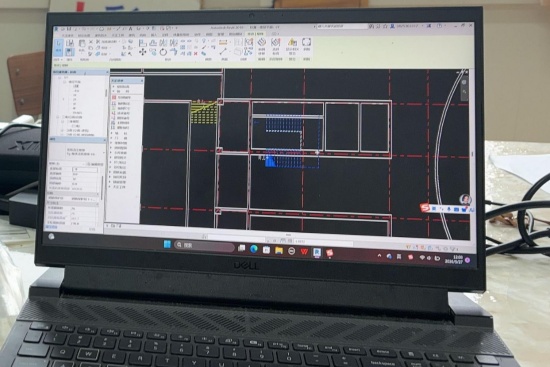This screenshot has height=367, width=550.
Task: Activate the Move tool with four arrows
Action: pos(142,52)
